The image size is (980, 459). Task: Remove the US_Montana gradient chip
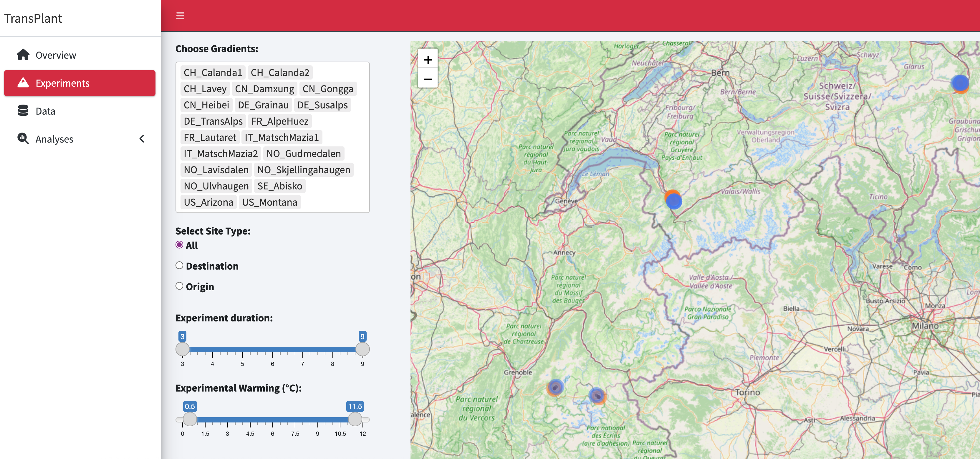tap(269, 202)
